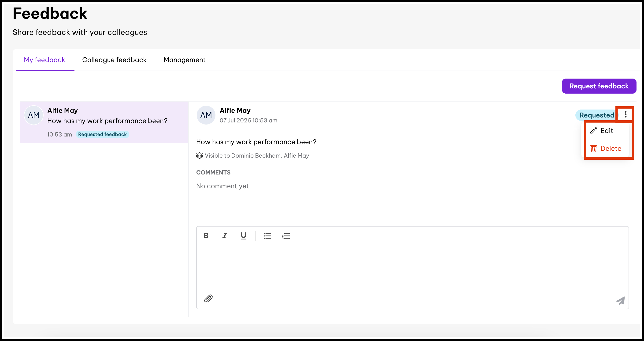Click the Requested feedback tag in list

tap(102, 134)
